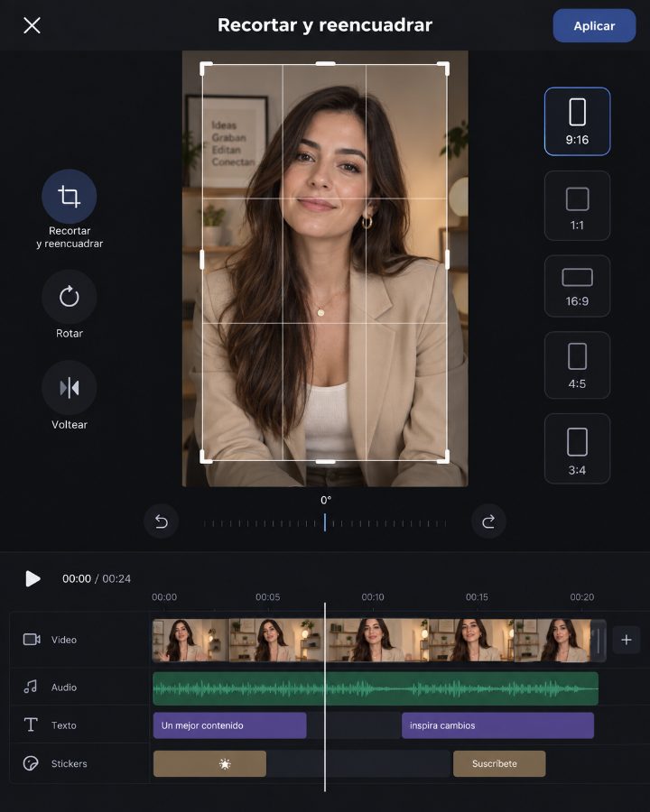Image resolution: width=650 pixels, height=812 pixels.
Task: Choose the 1:1 aspect ratio
Action: (x=577, y=206)
